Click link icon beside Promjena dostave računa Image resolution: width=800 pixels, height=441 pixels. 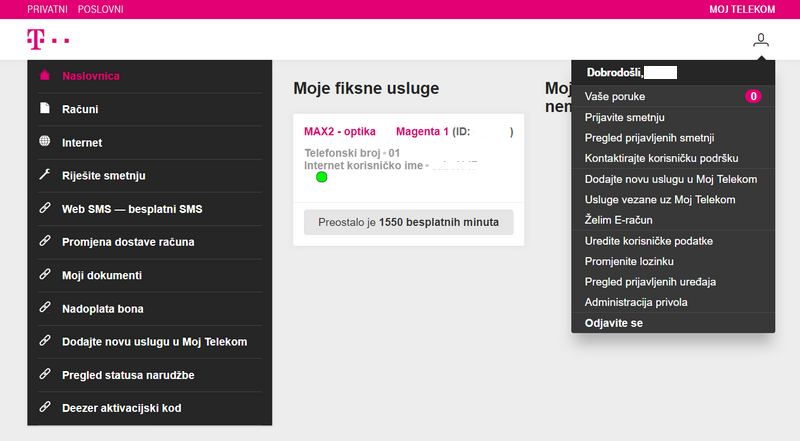(45, 241)
